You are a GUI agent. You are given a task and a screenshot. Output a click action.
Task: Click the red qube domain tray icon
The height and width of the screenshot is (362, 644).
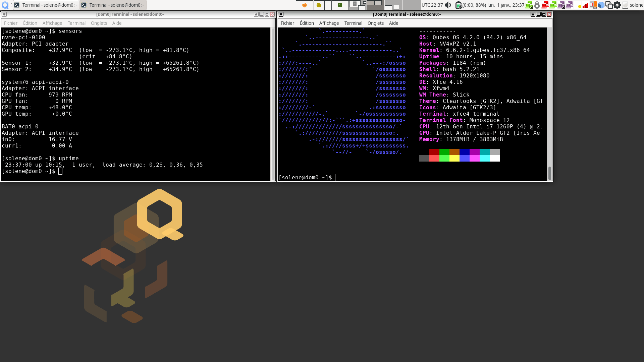(545, 5)
